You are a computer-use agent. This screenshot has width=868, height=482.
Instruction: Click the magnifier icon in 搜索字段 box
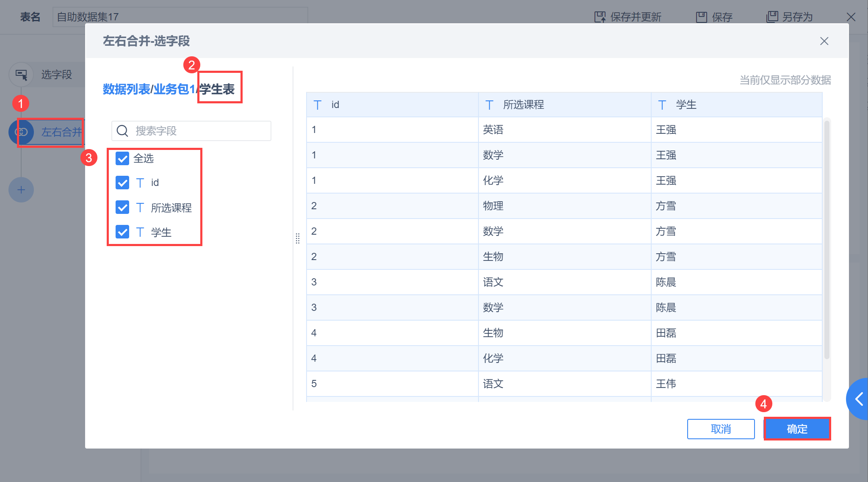[x=122, y=130]
